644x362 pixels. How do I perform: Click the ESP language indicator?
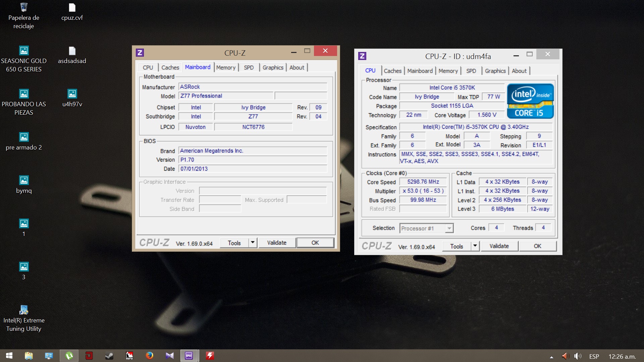pyautogui.click(x=594, y=356)
